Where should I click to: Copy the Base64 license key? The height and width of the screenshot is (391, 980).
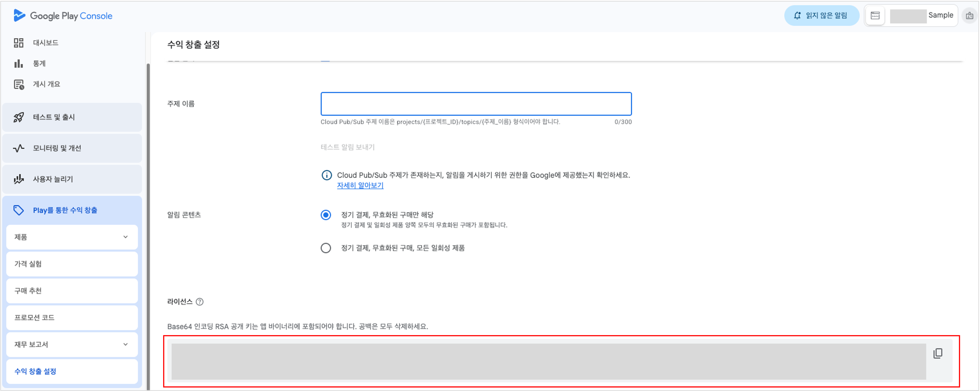coord(938,353)
